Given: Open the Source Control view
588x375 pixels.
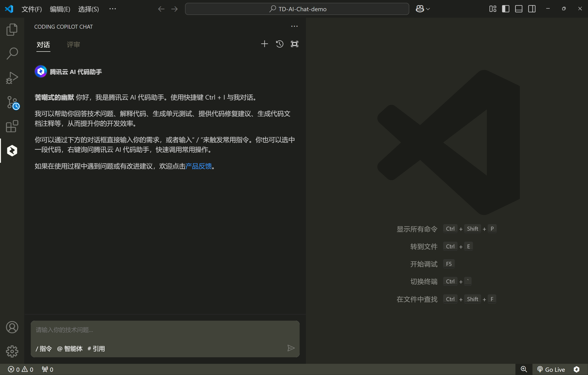Looking at the screenshot, I should point(12,102).
